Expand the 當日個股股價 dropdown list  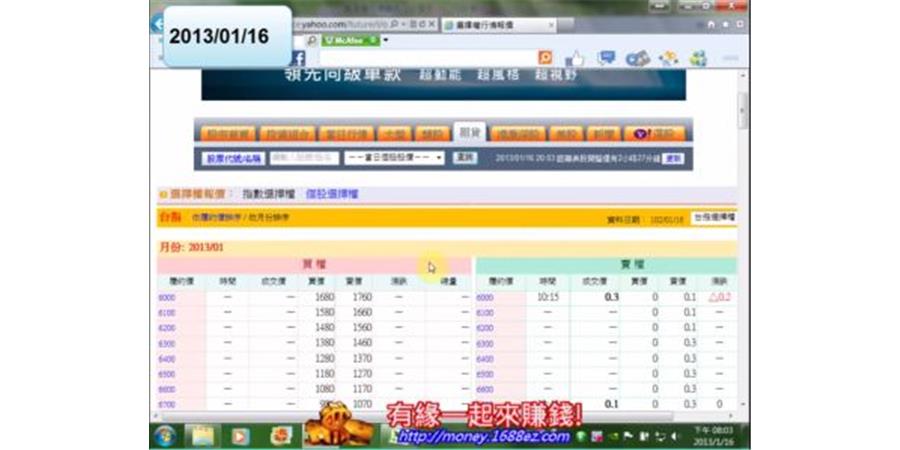[x=394, y=158]
